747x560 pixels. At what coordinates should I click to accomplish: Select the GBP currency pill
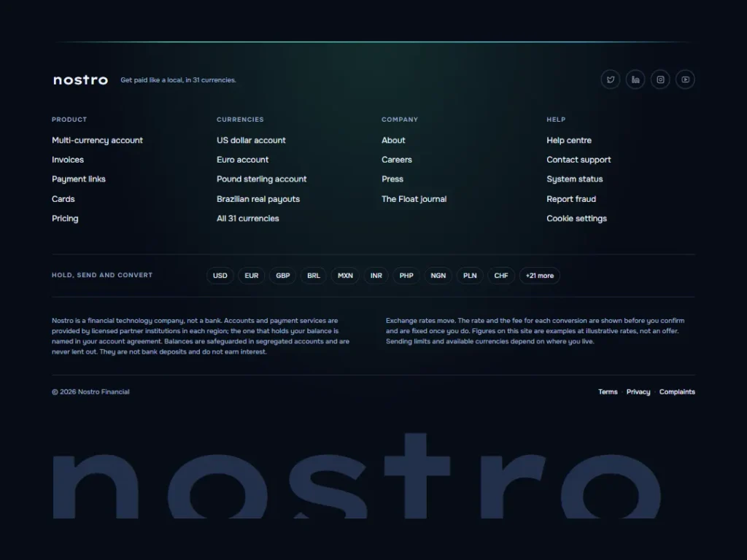(283, 276)
